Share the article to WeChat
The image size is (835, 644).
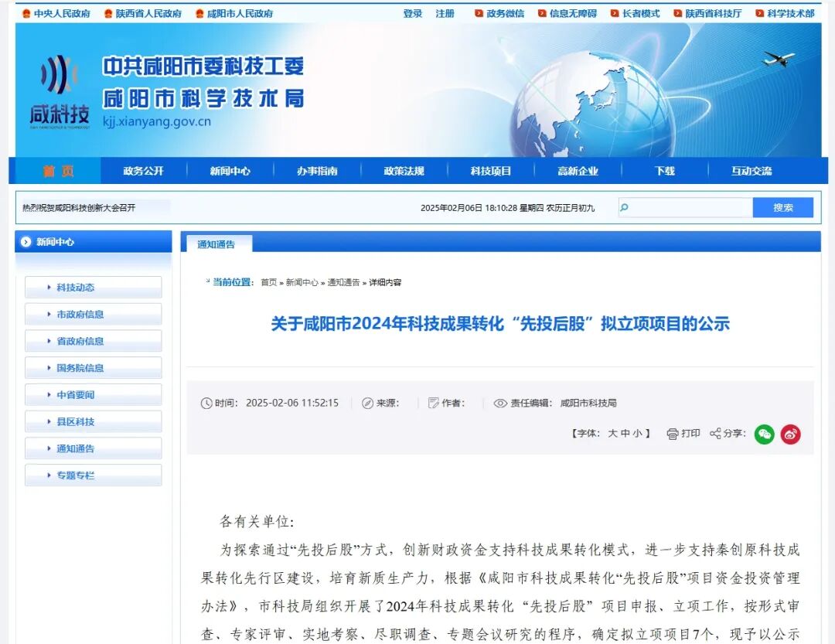[764, 434]
